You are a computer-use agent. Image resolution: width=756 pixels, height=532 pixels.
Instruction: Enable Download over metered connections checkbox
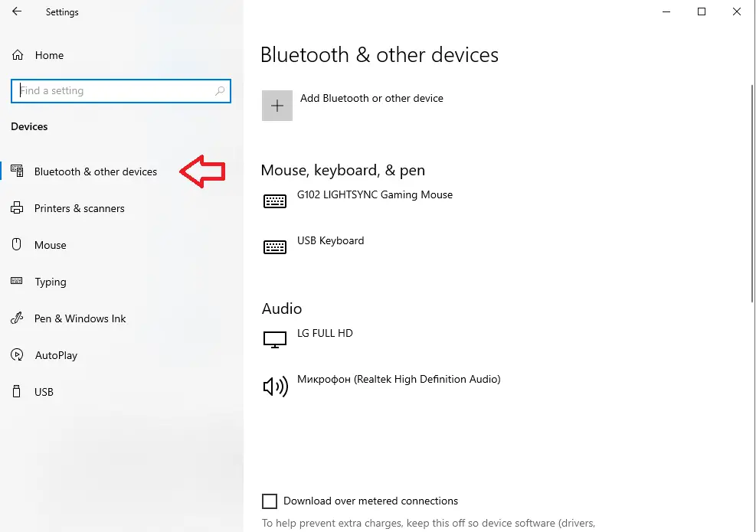tap(270, 501)
